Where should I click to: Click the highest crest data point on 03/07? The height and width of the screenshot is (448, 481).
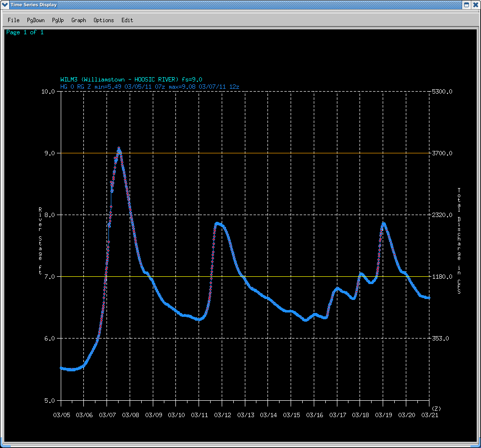pyautogui.click(x=119, y=149)
